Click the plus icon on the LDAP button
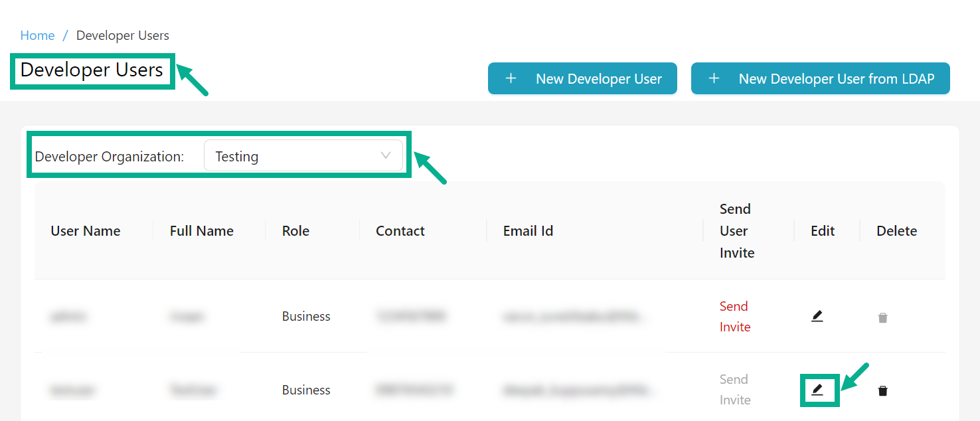This screenshot has height=421, width=980. 714,78
